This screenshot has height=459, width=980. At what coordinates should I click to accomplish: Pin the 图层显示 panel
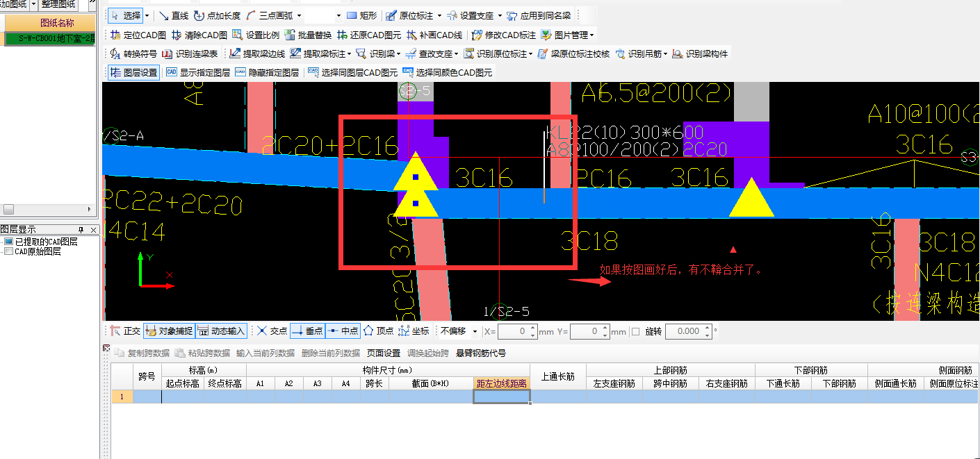(81, 230)
